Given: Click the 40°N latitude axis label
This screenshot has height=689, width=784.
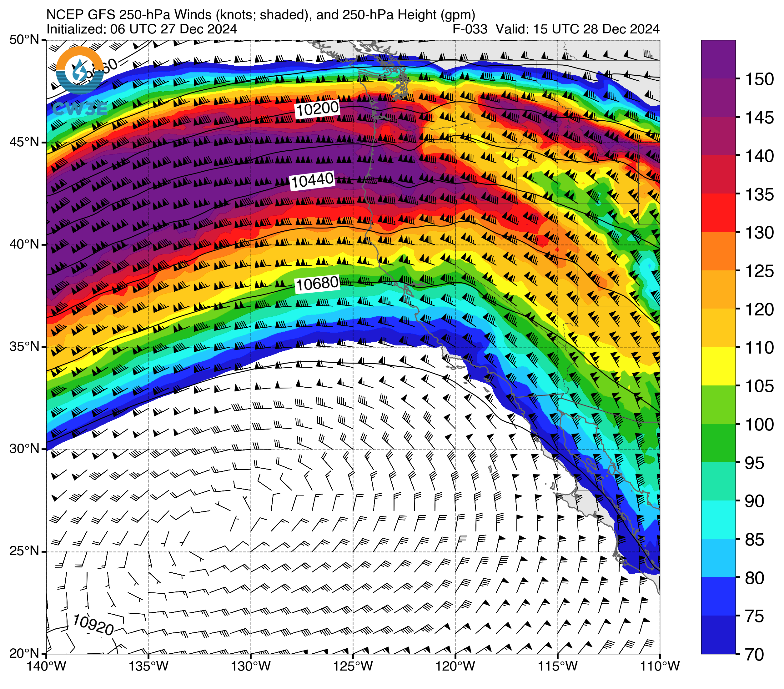Looking at the screenshot, I should pos(24,244).
